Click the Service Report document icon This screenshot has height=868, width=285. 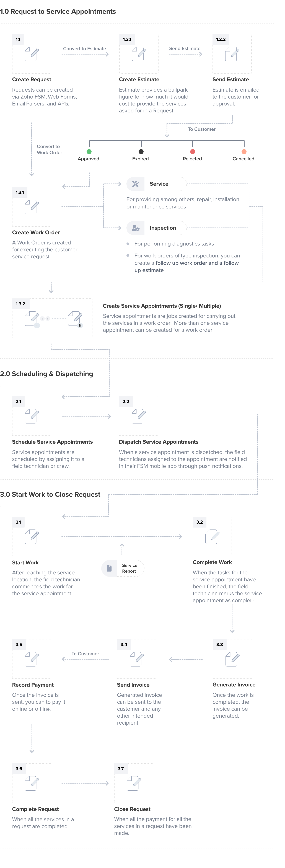109,568
